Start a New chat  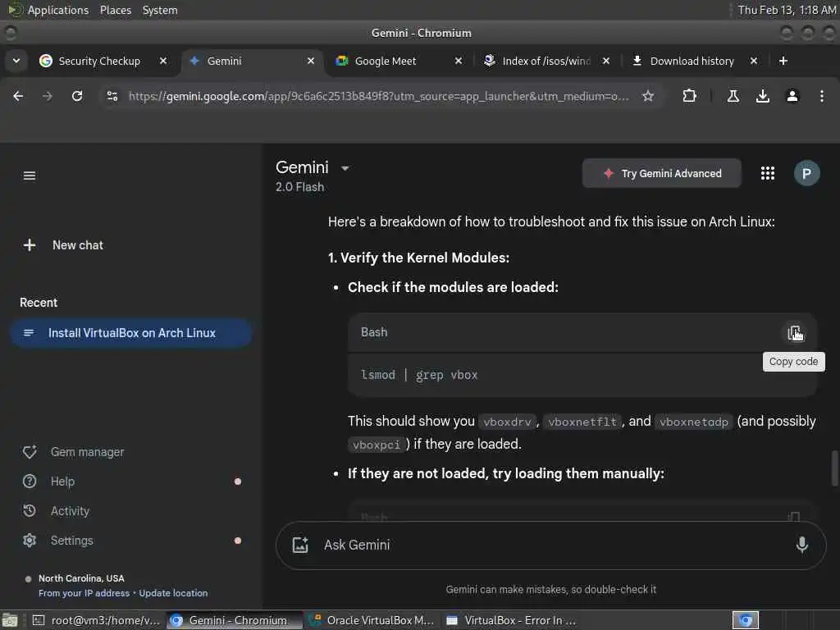[63, 245]
